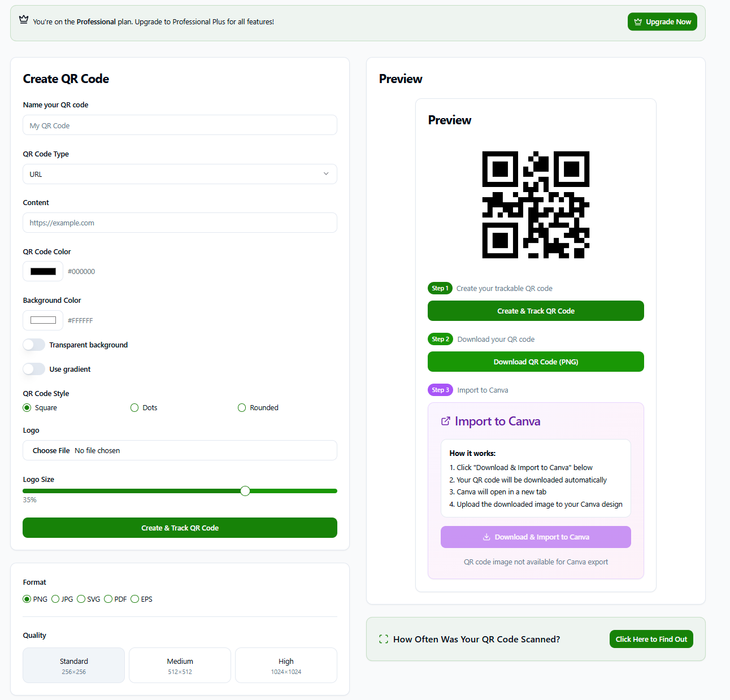Click the Content URL input field
This screenshot has height=700, width=730.
pyautogui.click(x=180, y=223)
